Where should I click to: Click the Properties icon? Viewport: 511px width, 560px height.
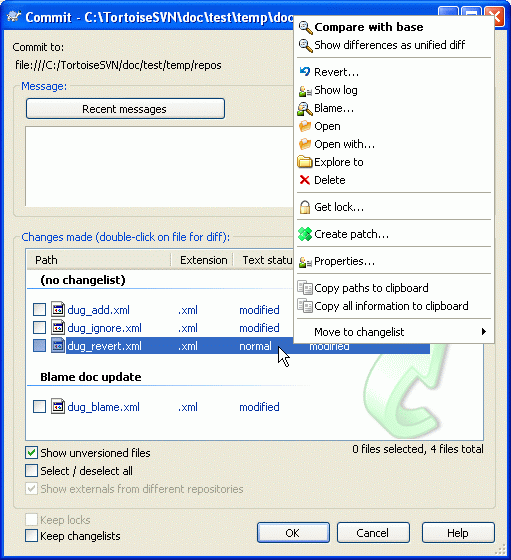[305, 262]
